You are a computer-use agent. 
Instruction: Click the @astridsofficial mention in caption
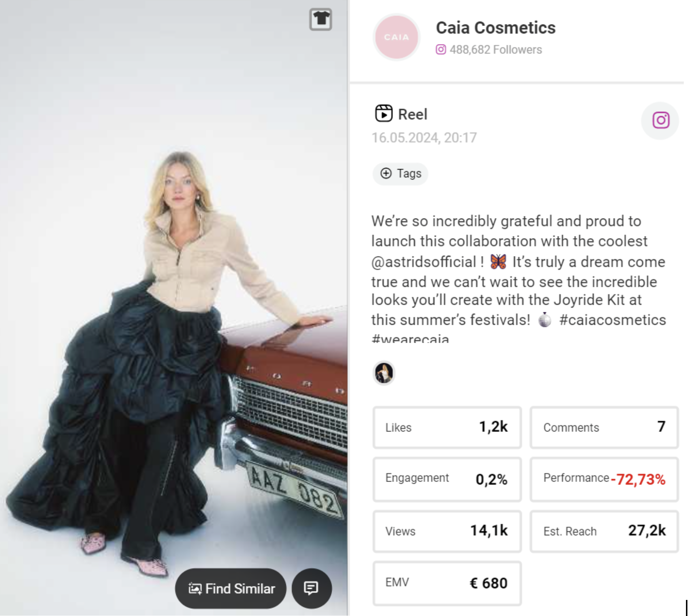coord(423,262)
